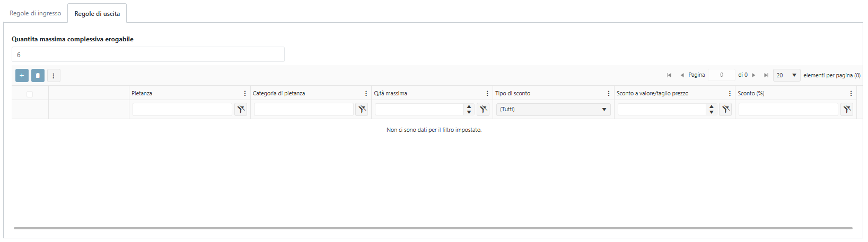Clear the Pietanza column filter

[x=241, y=110]
